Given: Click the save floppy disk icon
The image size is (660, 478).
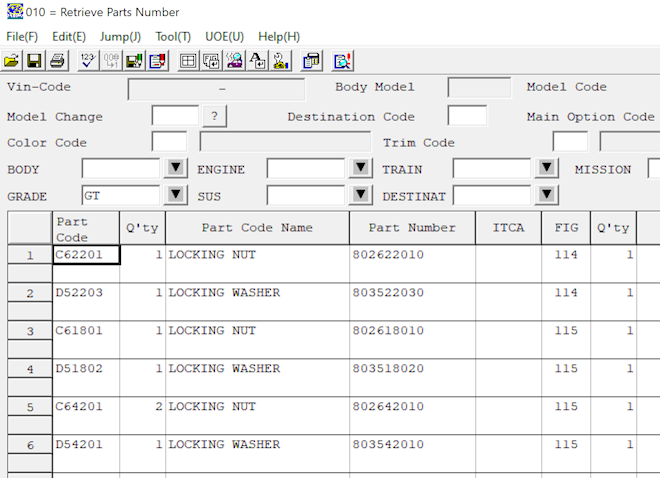Looking at the screenshot, I should [x=34, y=60].
